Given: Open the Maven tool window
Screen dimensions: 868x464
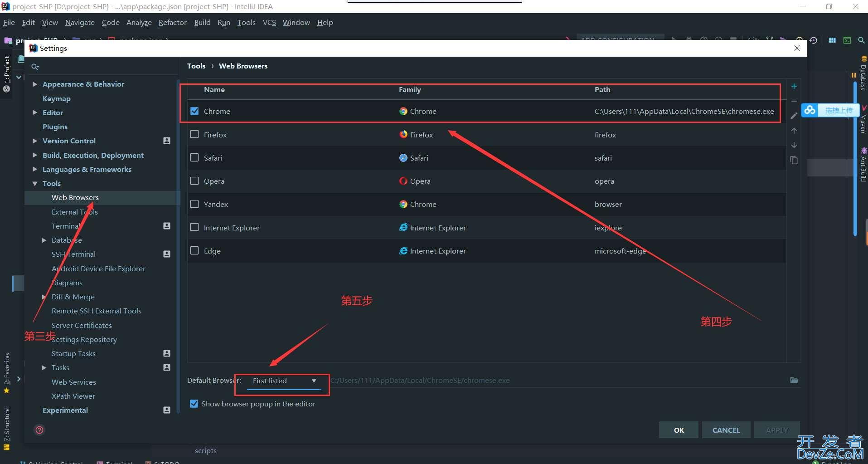Looking at the screenshot, I should (x=863, y=120).
